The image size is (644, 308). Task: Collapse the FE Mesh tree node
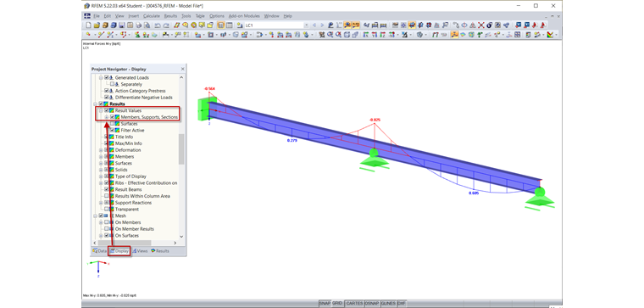(x=96, y=216)
